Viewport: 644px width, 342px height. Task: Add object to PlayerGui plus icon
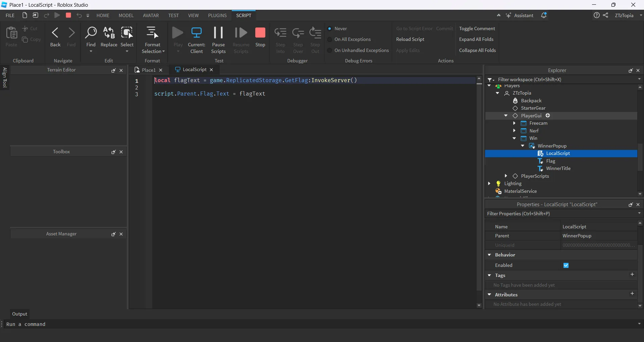tap(548, 116)
